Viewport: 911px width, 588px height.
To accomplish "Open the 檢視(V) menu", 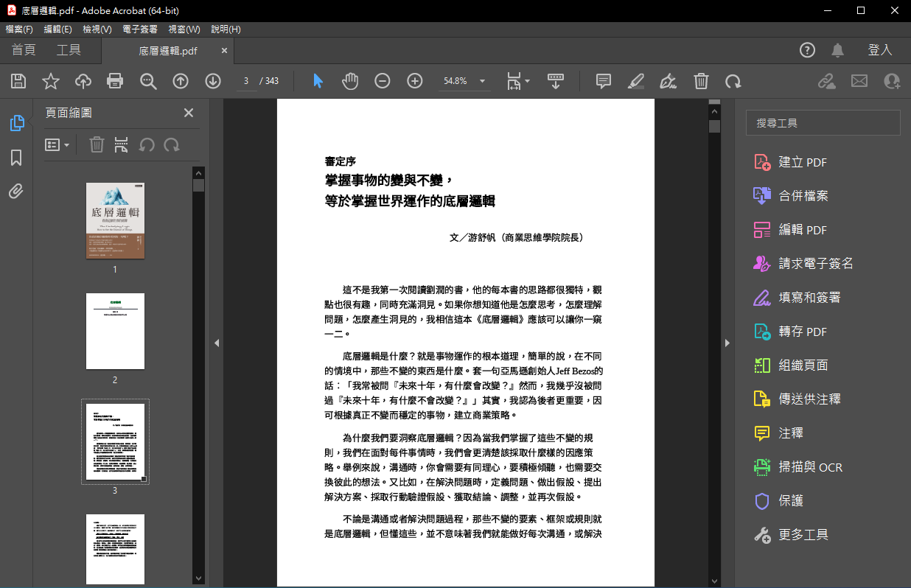I will (97, 29).
